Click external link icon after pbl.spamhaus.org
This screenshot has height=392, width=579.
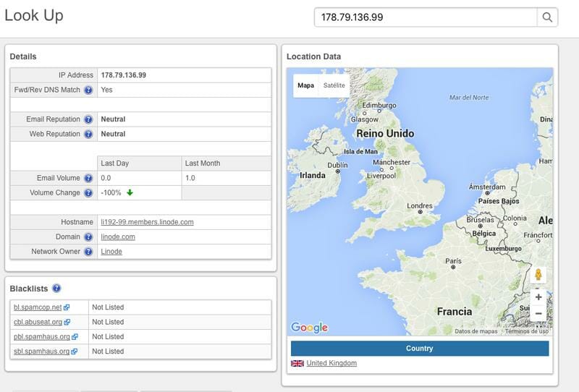click(x=75, y=336)
